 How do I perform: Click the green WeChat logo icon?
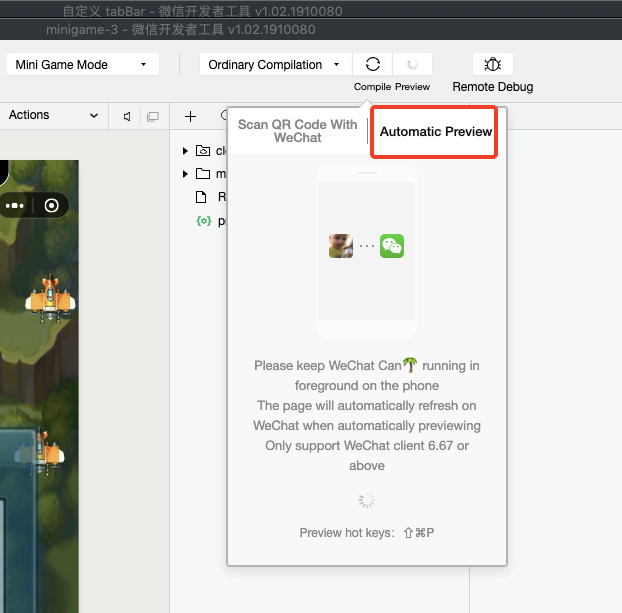pos(392,246)
